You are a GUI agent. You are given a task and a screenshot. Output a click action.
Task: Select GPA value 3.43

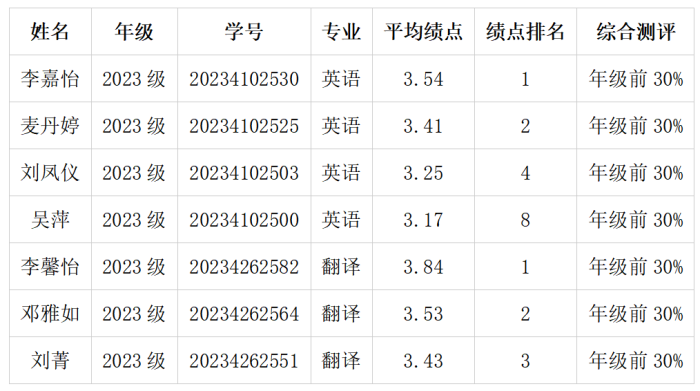point(423,361)
